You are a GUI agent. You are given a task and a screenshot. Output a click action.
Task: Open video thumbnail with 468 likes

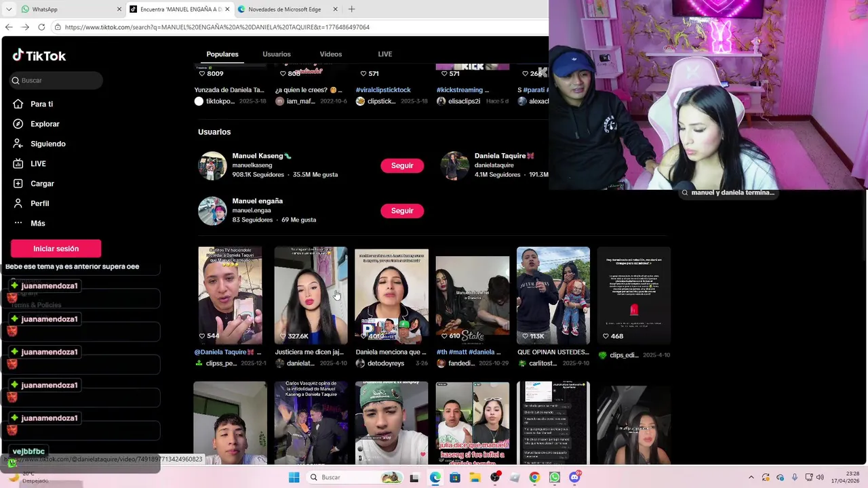tap(634, 296)
